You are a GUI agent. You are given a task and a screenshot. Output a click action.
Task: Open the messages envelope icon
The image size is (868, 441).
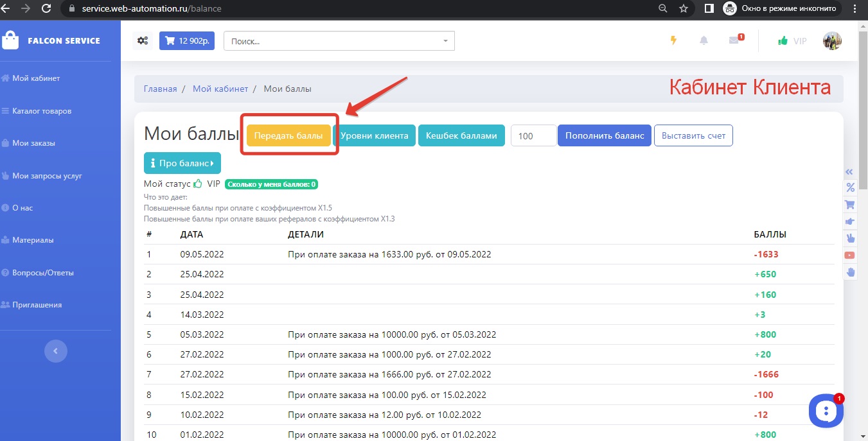734,40
